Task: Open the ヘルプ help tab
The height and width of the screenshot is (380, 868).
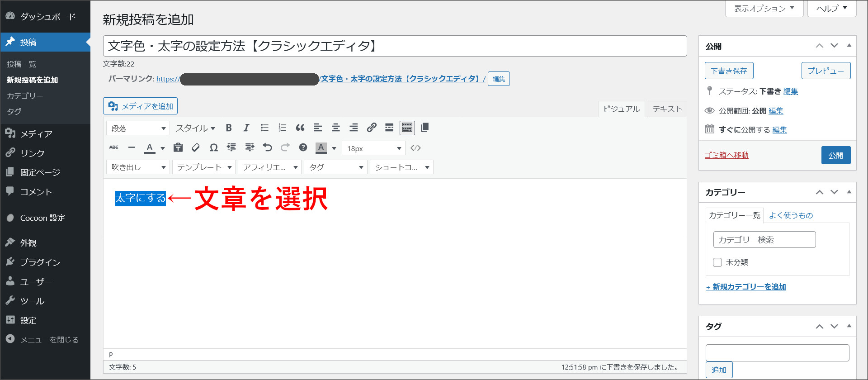Action: (832, 8)
